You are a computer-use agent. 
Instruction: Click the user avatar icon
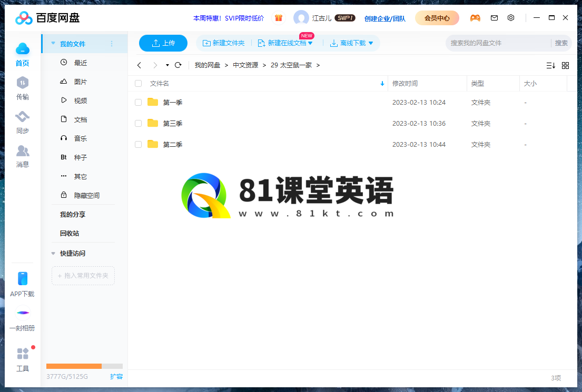pos(301,18)
